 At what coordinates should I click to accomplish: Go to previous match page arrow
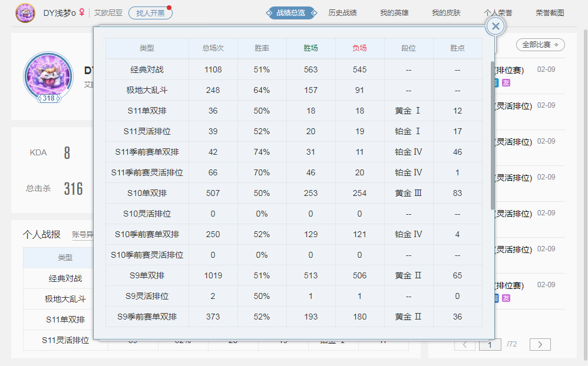465,345
